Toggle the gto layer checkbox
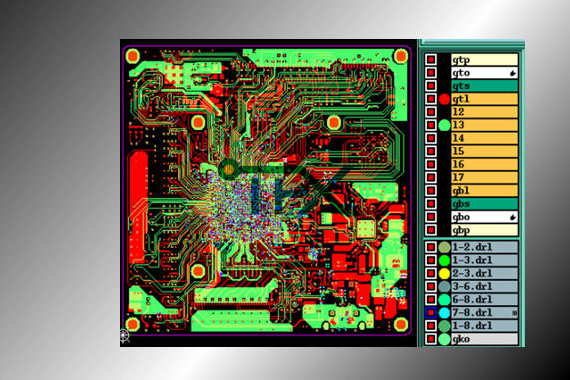Image resolution: width=570 pixels, height=380 pixels. 431,73
